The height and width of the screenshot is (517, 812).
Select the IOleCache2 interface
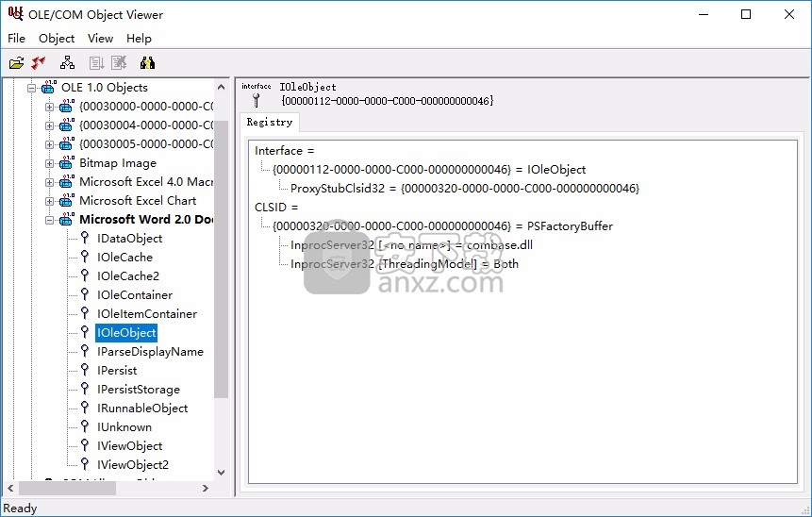pyautogui.click(x=128, y=276)
